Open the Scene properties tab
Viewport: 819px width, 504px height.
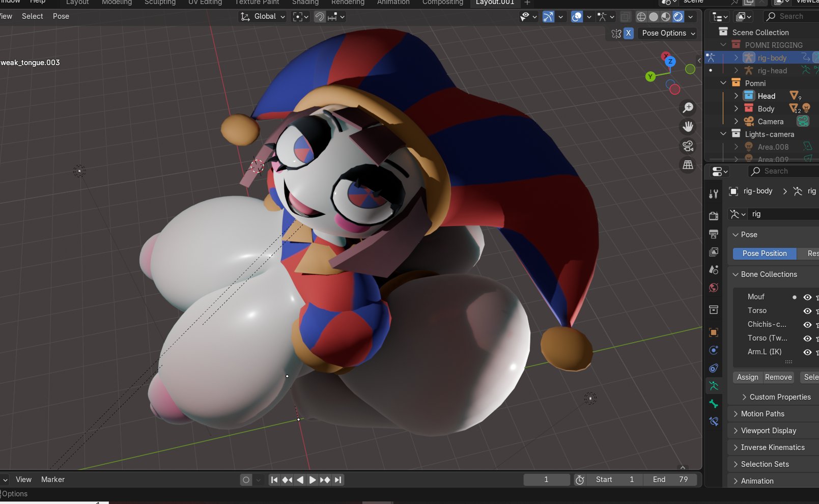click(714, 270)
